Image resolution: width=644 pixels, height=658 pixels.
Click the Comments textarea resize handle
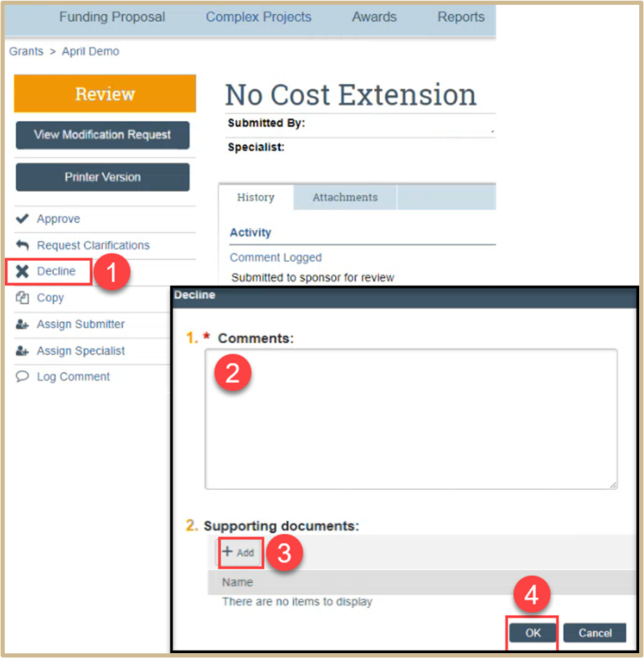(x=613, y=485)
